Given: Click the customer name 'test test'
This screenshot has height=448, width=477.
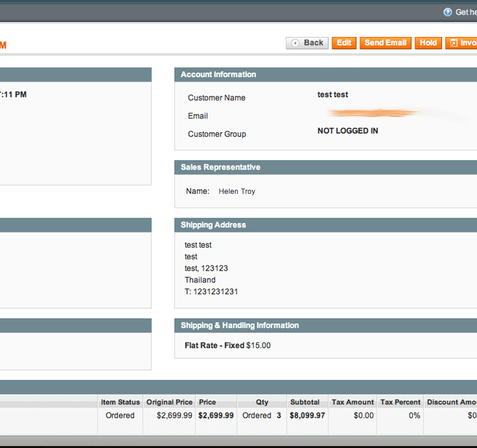Looking at the screenshot, I should tap(333, 95).
